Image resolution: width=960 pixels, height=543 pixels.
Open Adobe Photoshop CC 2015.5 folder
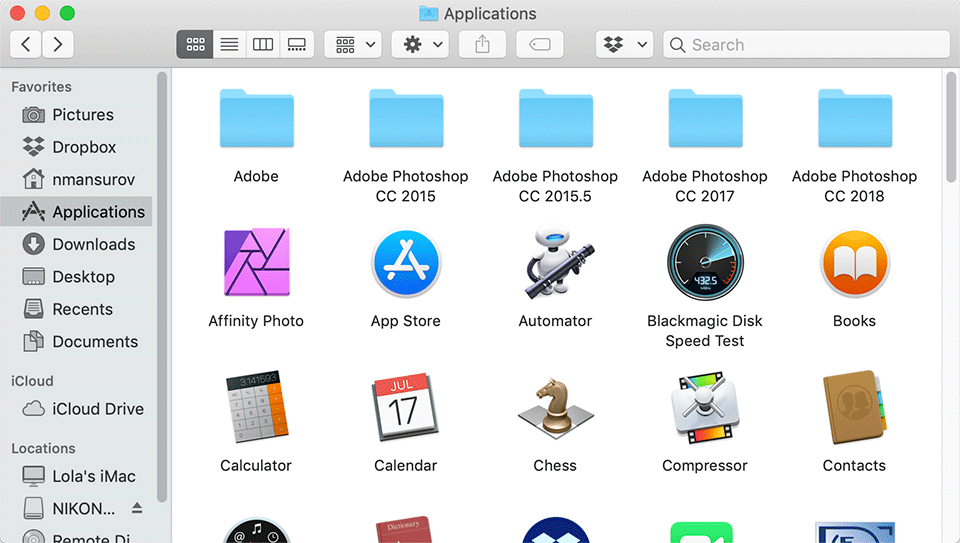click(x=555, y=118)
